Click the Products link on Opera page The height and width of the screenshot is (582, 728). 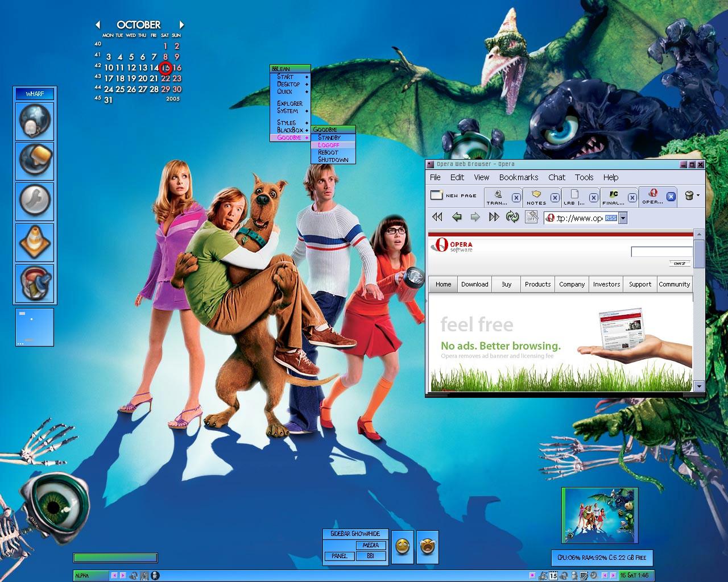coord(538,284)
